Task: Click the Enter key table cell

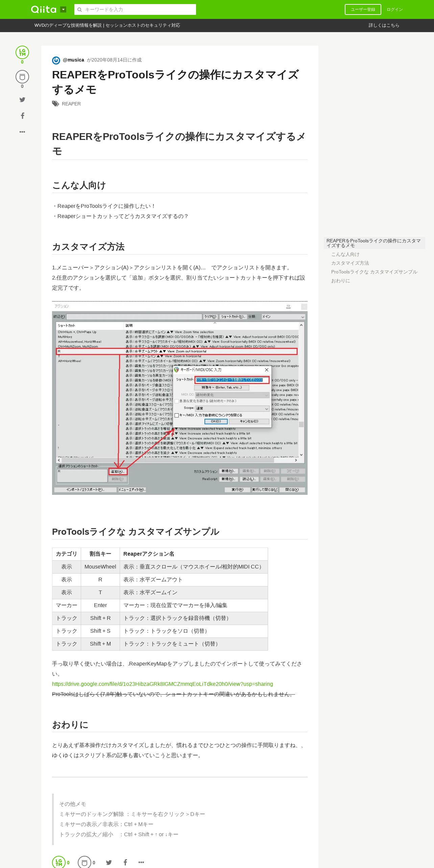Action: click(100, 605)
